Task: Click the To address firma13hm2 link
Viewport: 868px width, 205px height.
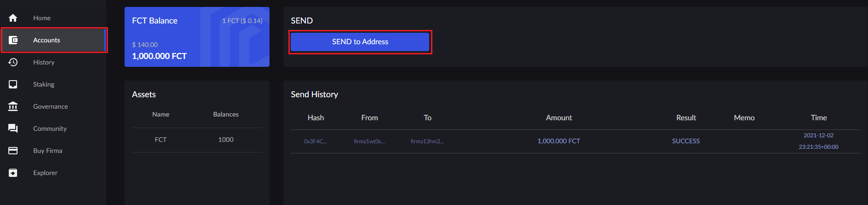Action: (427, 141)
